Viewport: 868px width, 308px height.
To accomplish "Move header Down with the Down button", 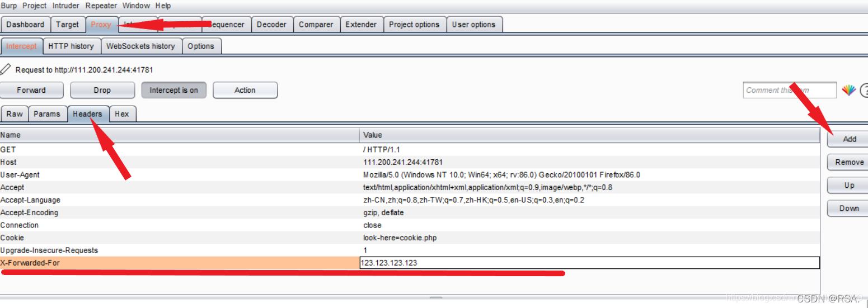I will tap(849, 208).
